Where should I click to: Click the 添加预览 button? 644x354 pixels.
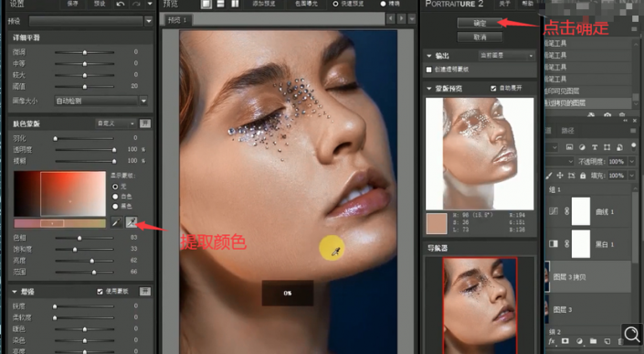[x=264, y=4]
